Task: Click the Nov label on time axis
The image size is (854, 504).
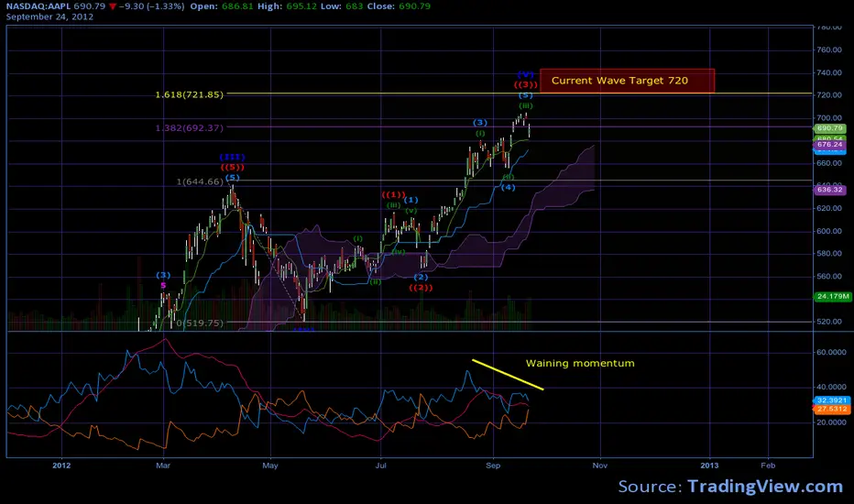Action: tap(599, 466)
